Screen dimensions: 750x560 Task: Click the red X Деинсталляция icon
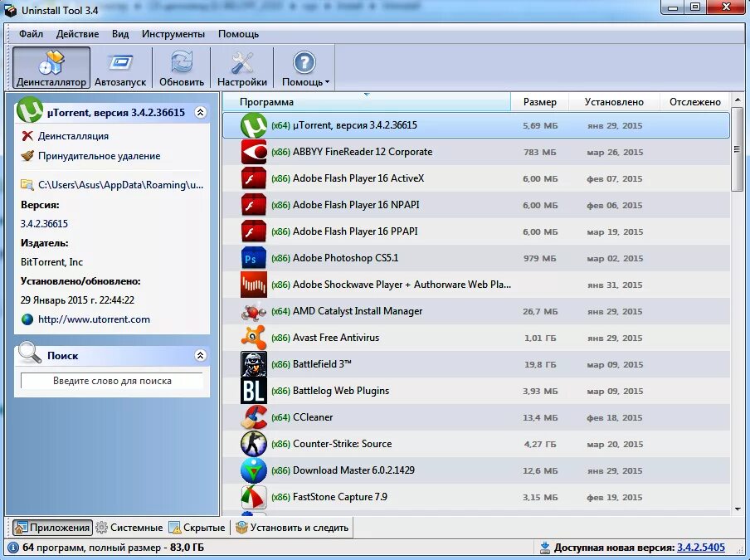27,136
